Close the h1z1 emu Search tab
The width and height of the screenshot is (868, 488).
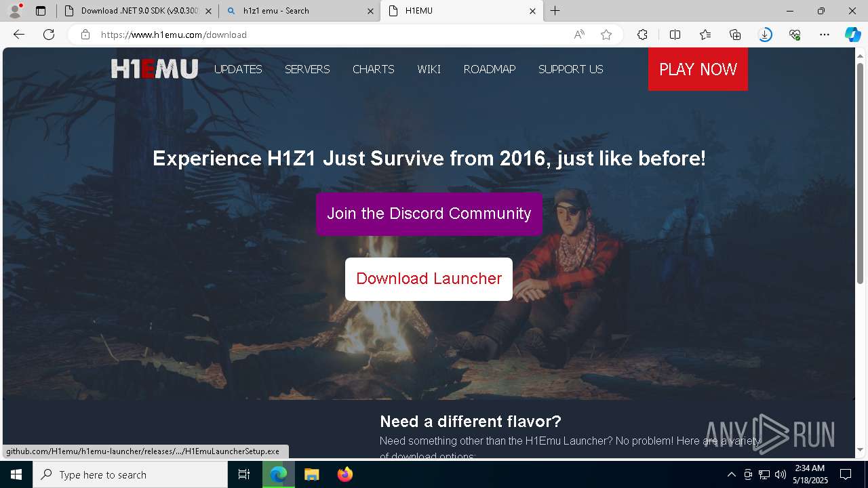point(370,11)
